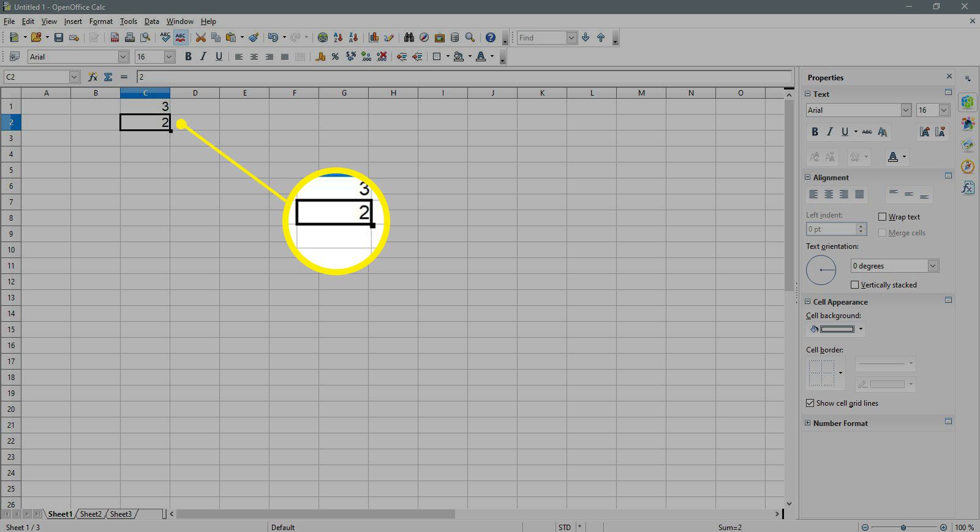Toggle Bold in the formatting toolbar
The image size is (980, 532).
[188, 56]
